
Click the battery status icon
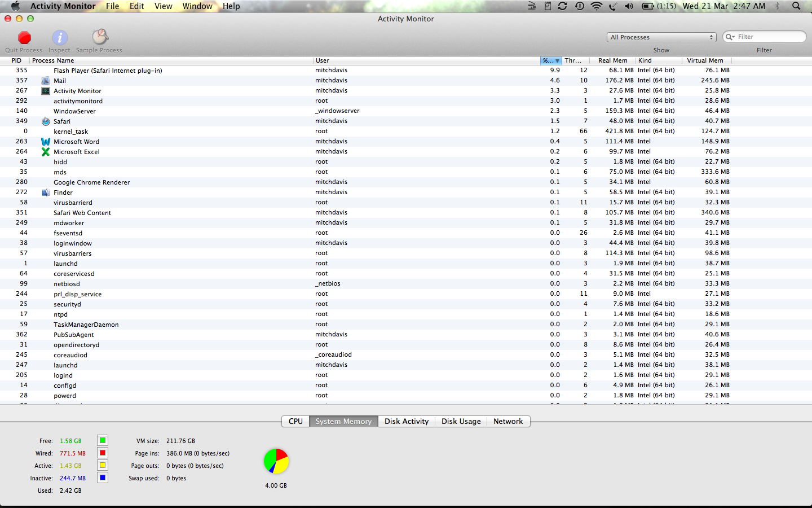tap(648, 6)
